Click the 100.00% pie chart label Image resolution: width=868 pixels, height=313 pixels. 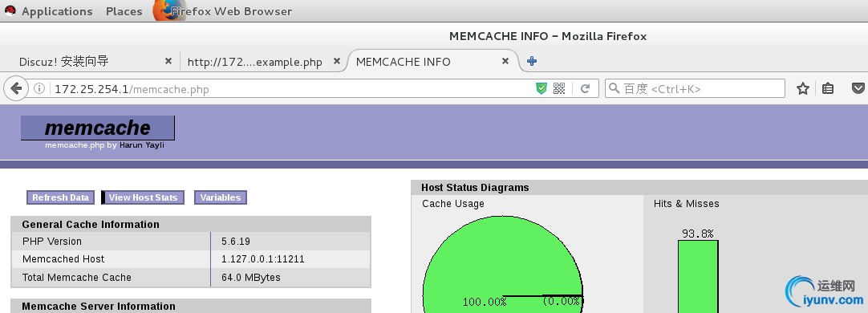[485, 302]
